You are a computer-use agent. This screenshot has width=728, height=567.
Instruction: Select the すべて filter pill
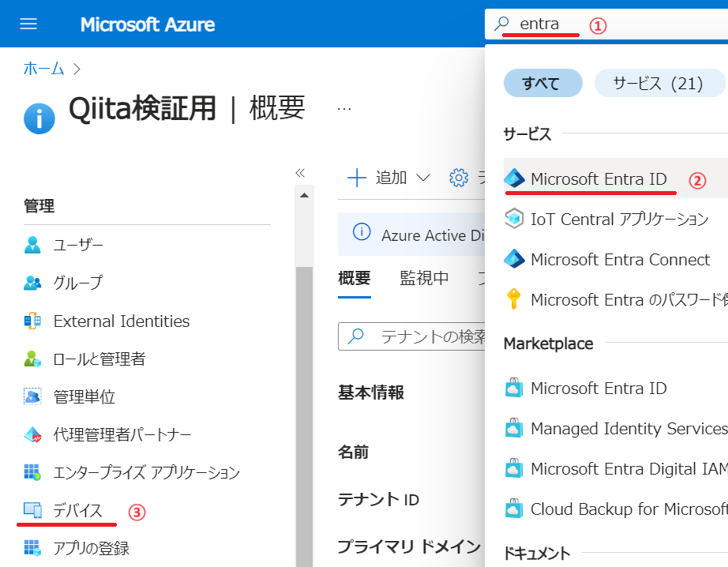[542, 83]
